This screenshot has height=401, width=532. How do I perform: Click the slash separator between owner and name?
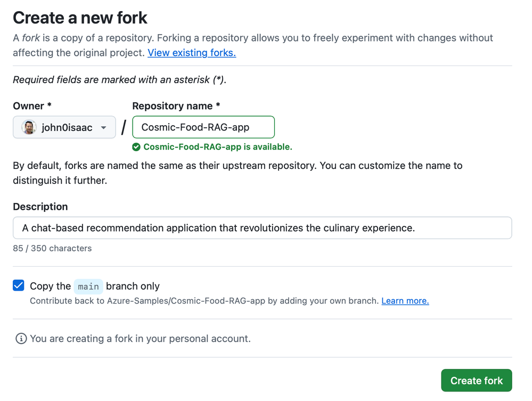click(124, 127)
